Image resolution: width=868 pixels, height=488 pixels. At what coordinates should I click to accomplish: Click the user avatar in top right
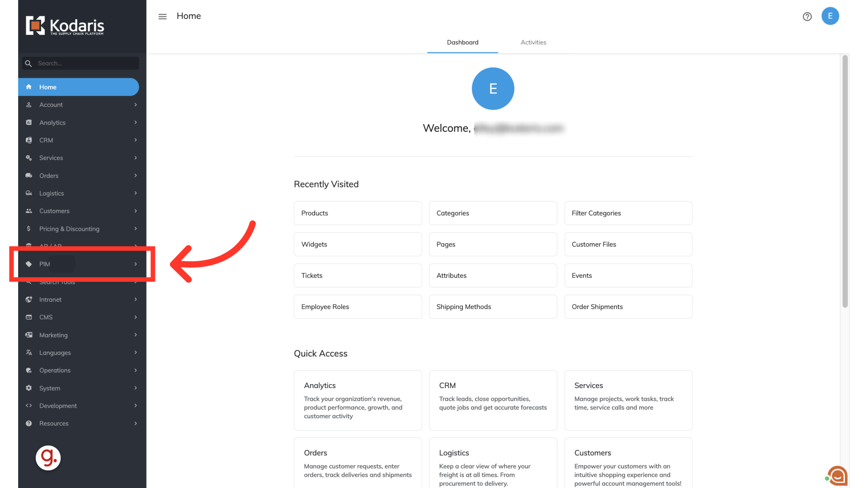(830, 16)
